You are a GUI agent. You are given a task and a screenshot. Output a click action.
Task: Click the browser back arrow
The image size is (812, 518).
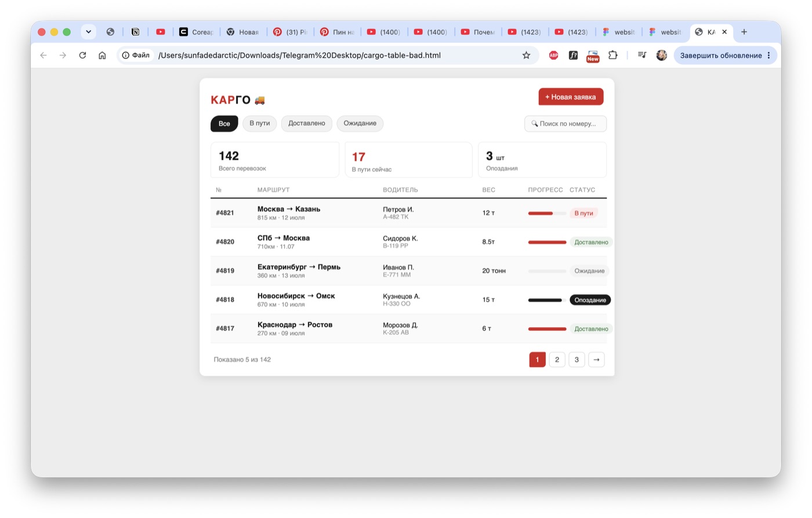pyautogui.click(x=43, y=55)
